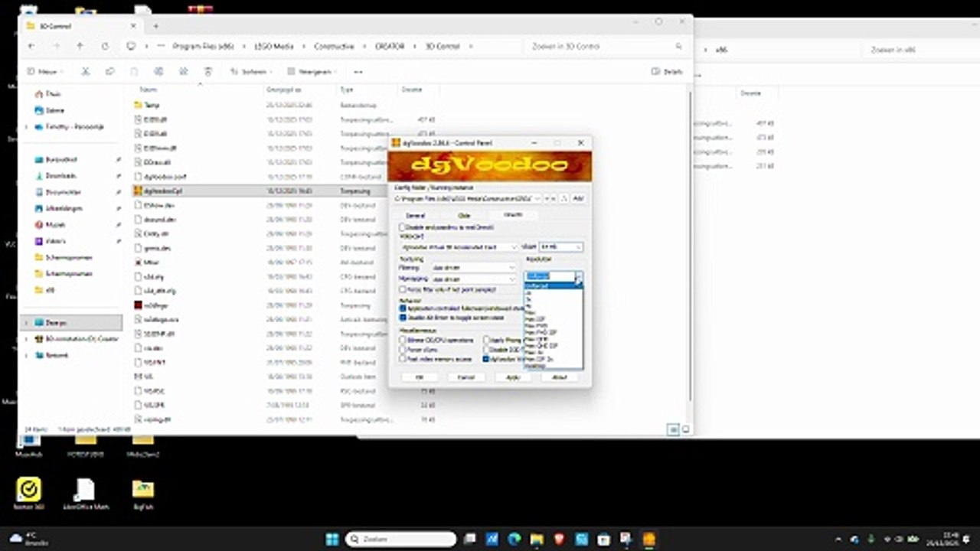Open the See more (...) toolbar menu
This screenshot has width=980, height=551.
358,71
